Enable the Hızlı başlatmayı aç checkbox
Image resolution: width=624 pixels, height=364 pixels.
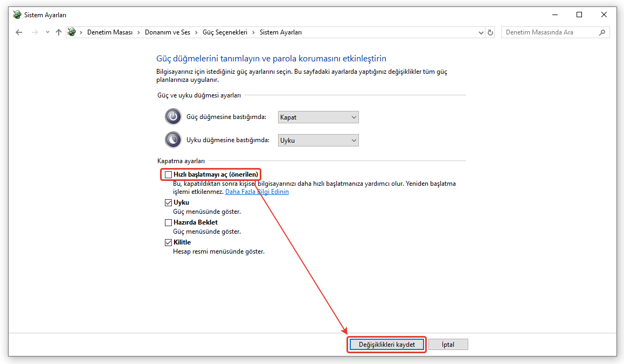click(x=169, y=174)
